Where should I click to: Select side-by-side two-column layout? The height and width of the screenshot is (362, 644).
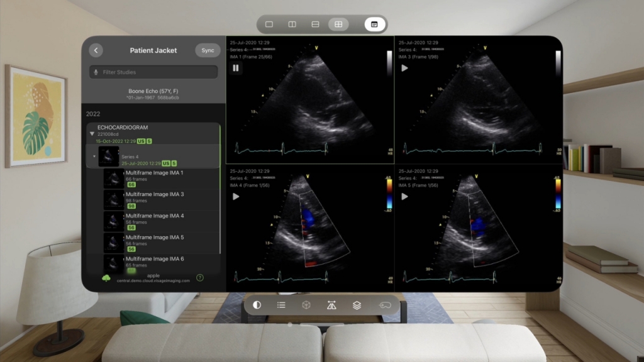[292, 25]
